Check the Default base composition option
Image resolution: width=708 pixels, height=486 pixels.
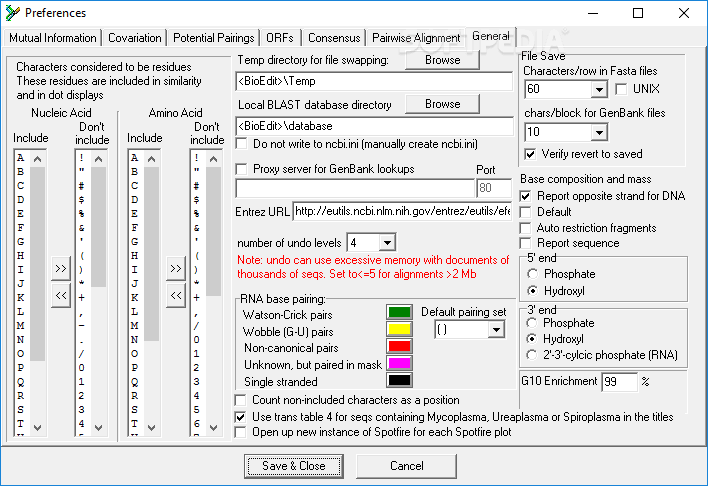[x=525, y=212]
